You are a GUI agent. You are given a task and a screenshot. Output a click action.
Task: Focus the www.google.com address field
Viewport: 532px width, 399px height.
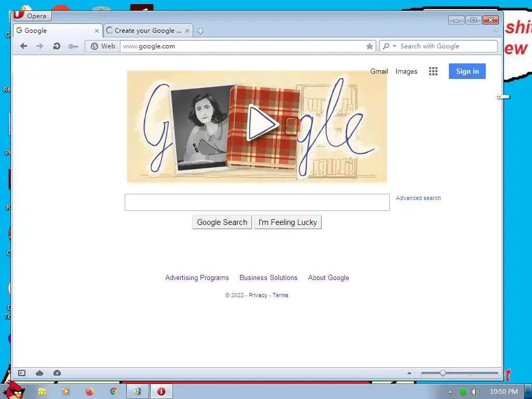243,46
